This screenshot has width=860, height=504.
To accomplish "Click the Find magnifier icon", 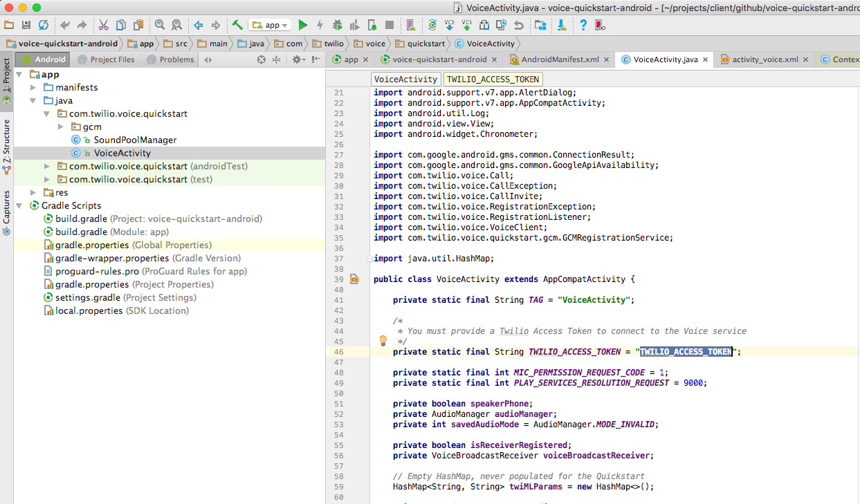I will (160, 25).
